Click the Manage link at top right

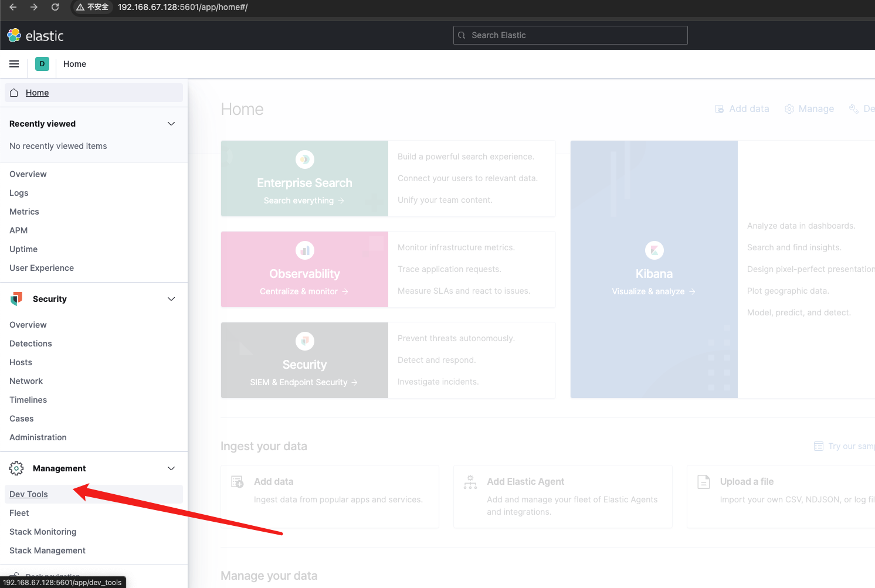coord(809,108)
